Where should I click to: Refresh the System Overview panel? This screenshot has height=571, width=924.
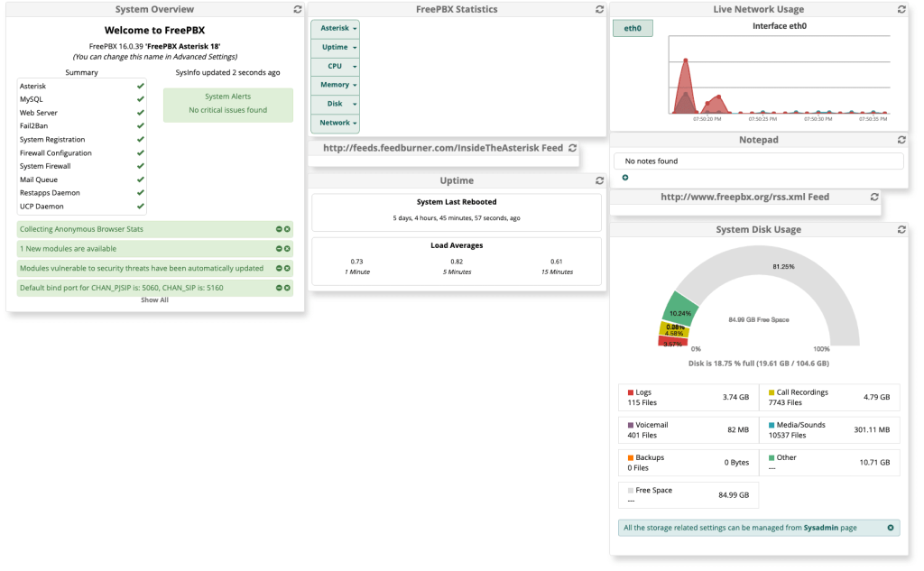298,9
